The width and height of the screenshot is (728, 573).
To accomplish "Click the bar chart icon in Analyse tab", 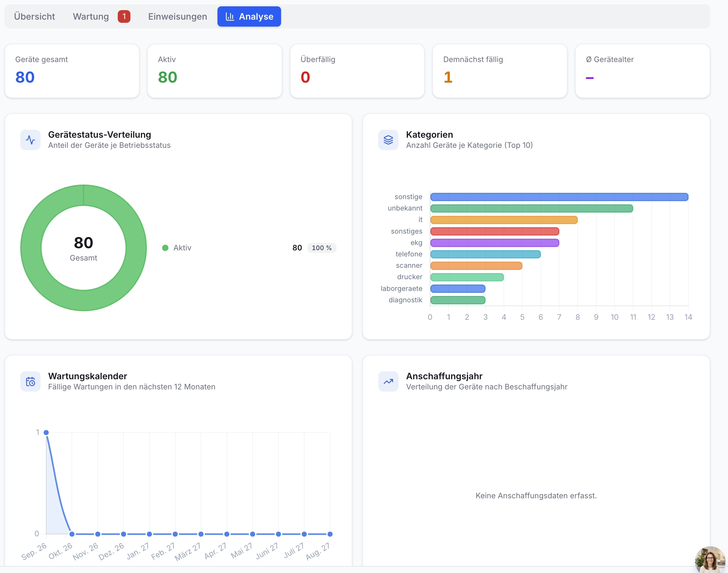I will point(230,16).
